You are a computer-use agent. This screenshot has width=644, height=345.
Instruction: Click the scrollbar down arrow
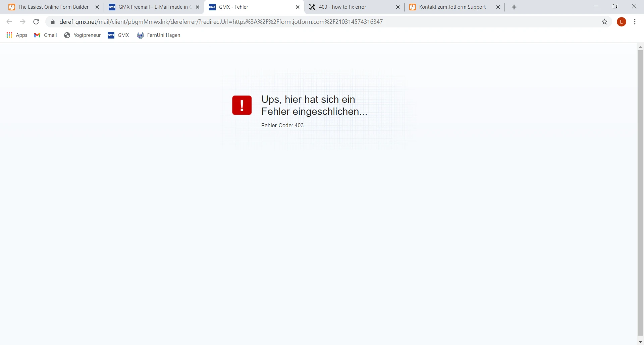click(640, 341)
